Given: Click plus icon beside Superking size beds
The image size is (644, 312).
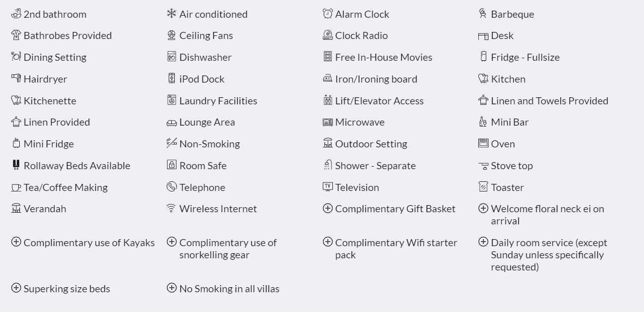Looking at the screenshot, I should tap(16, 288).
